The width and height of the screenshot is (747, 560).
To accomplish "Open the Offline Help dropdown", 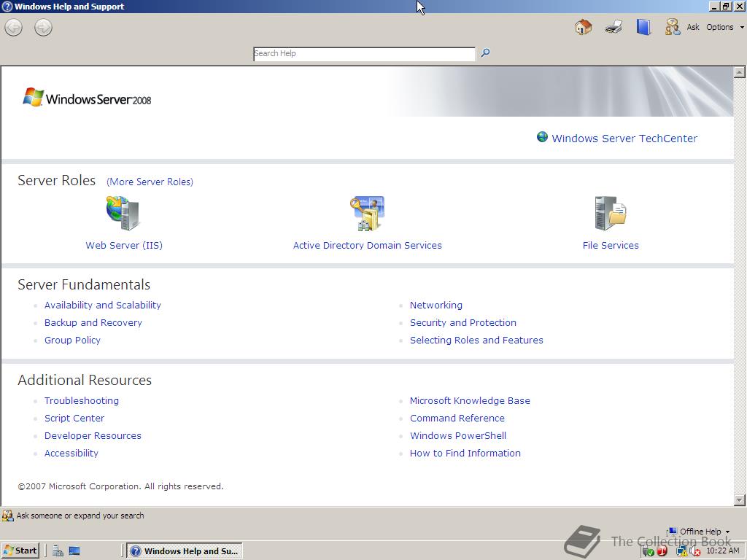I will click(699, 532).
